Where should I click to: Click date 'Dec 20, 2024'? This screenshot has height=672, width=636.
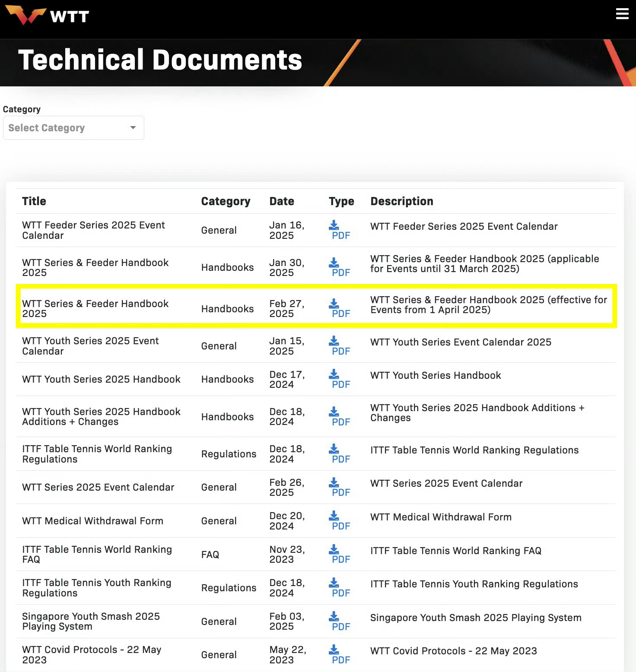click(x=287, y=521)
